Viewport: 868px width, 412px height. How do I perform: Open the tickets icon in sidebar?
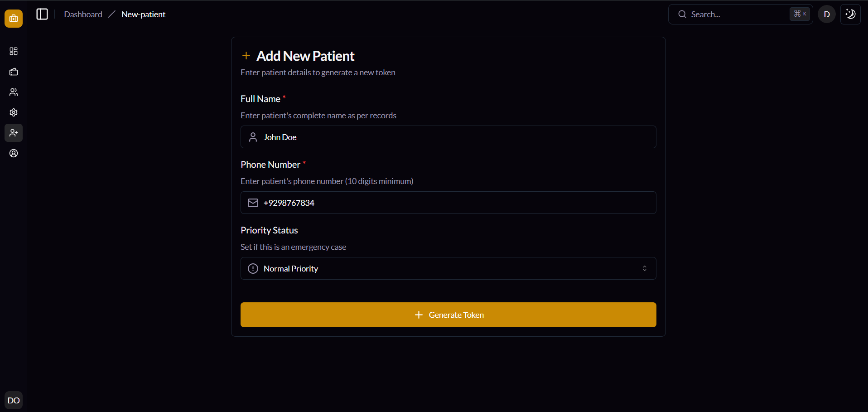point(14,72)
